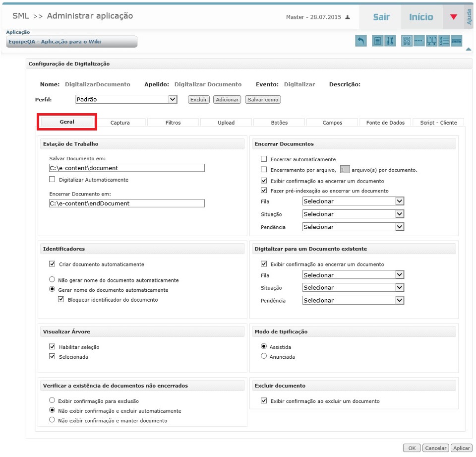Image resolution: width=476 pixels, height=457 pixels.
Task: Click the user profile icon beside Master
Action: pos(348,17)
